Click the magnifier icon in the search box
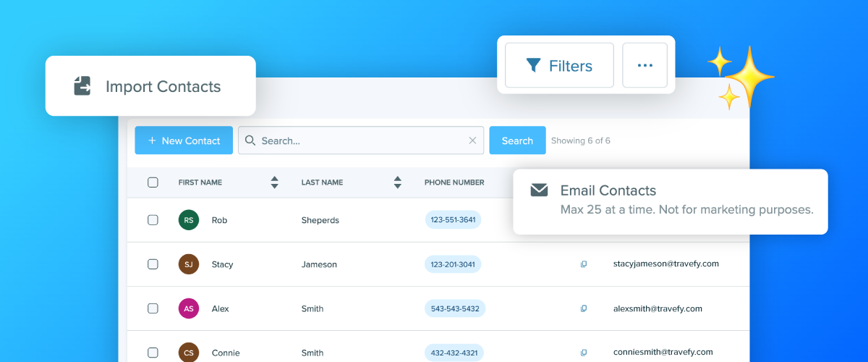Screen dimensions: 868x362 pos(250,140)
